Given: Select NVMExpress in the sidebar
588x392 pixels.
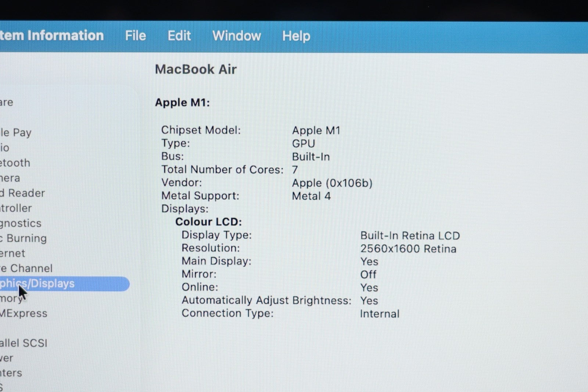Looking at the screenshot, I should pyautogui.click(x=24, y=313).
